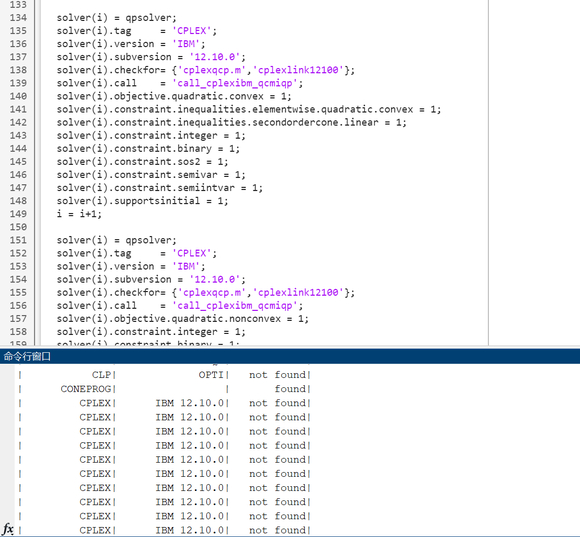Click the CONEPROG row in command output
580x537 pixels.
click(x=165, y=389)
